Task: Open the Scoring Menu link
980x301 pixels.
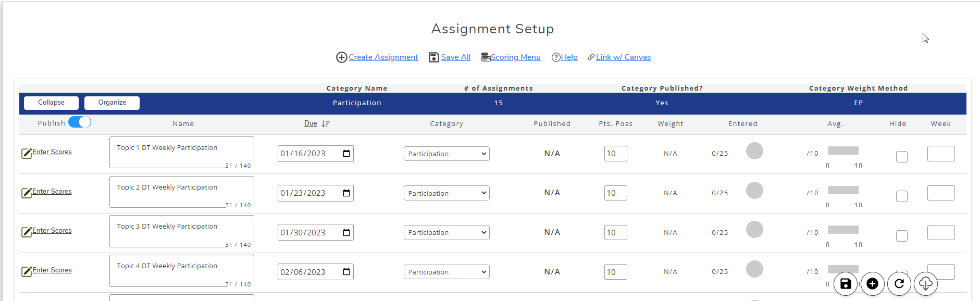Action: click(516, 57)
